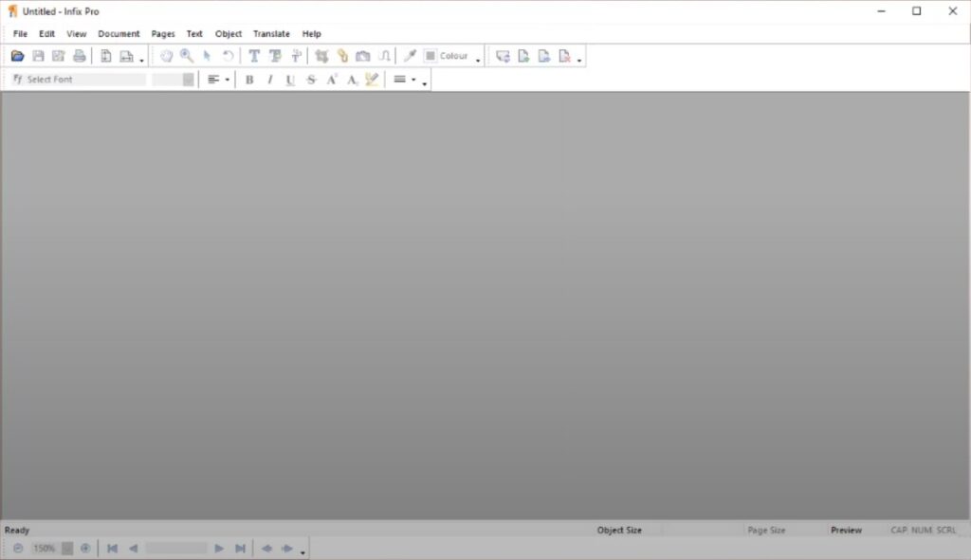The width and height of the screenshot is (971, 560).
Task: Open the File menu
Action: click(21, 34)
